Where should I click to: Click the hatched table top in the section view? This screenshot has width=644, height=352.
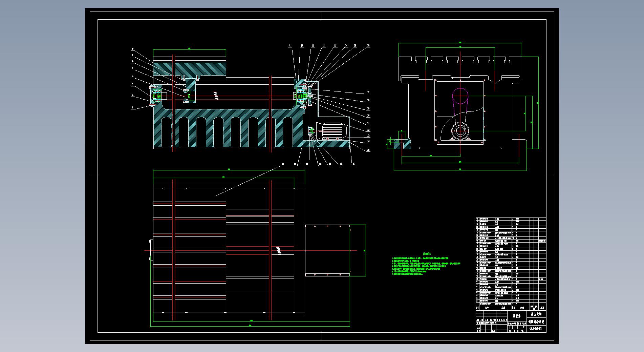(x=189, y=69)
